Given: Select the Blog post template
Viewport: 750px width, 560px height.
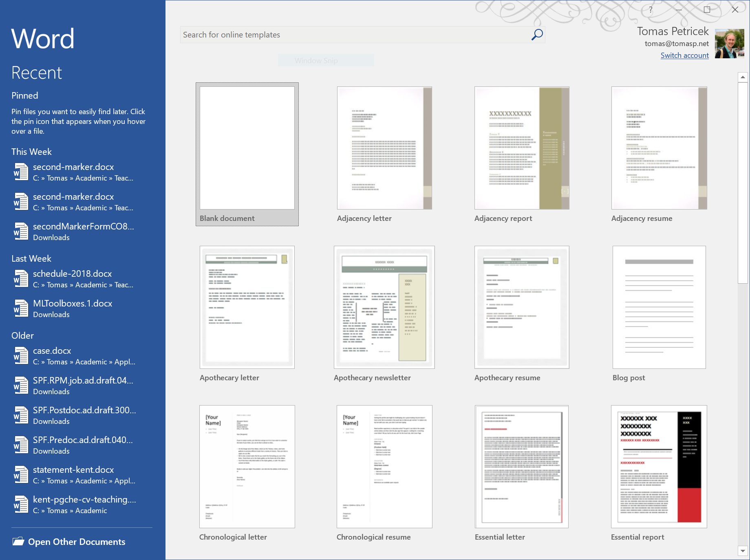Looking at the screenshot, I should click(659, 313).
